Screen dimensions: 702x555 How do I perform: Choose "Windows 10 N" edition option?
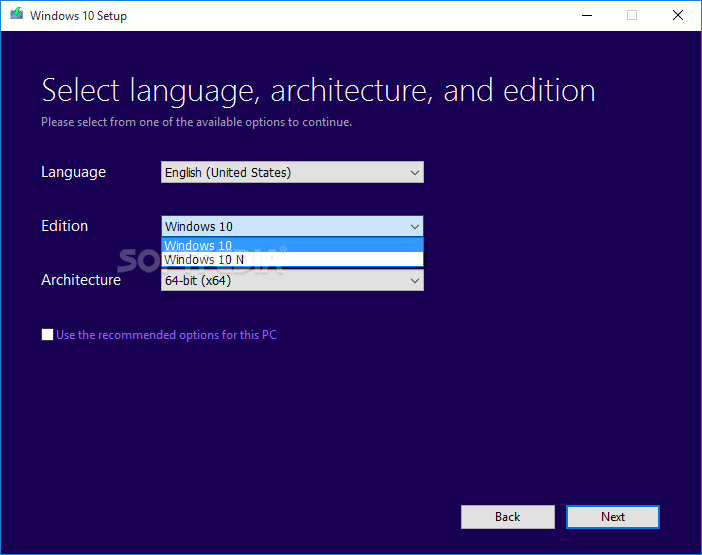pyautogui.click(x=292, y=260)
